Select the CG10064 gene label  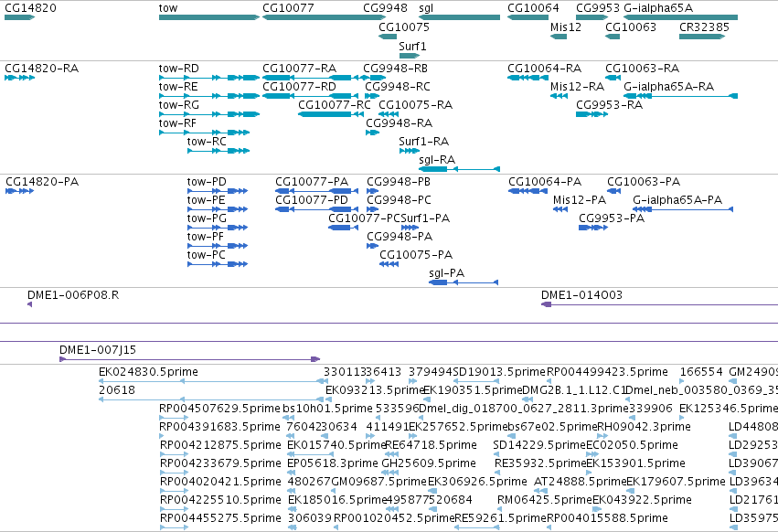(533, 8)
